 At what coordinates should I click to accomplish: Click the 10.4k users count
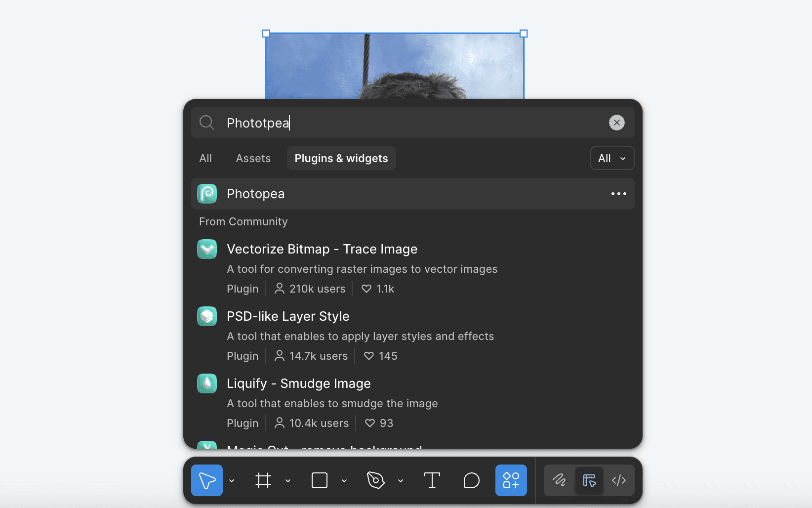(x=312, y=423)
